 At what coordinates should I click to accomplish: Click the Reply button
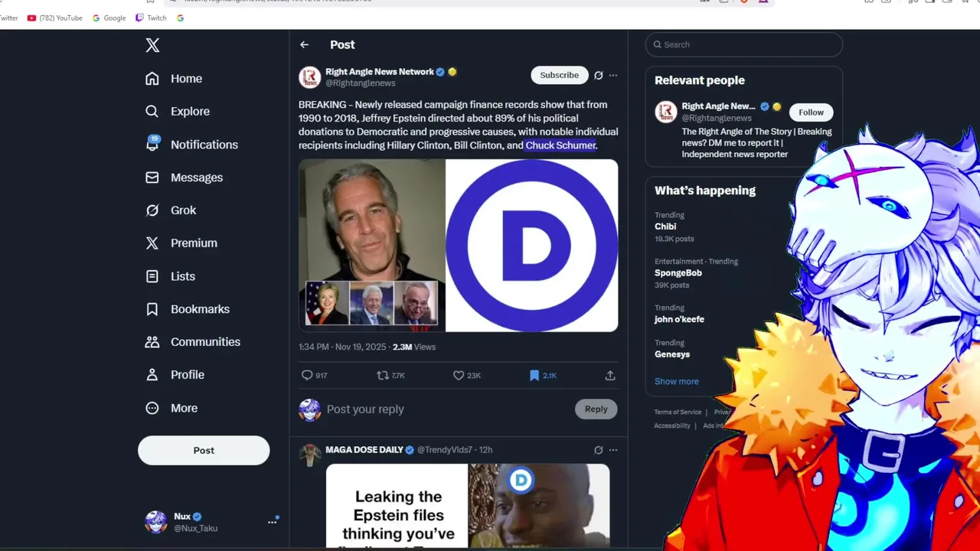[x=596, y=409]
